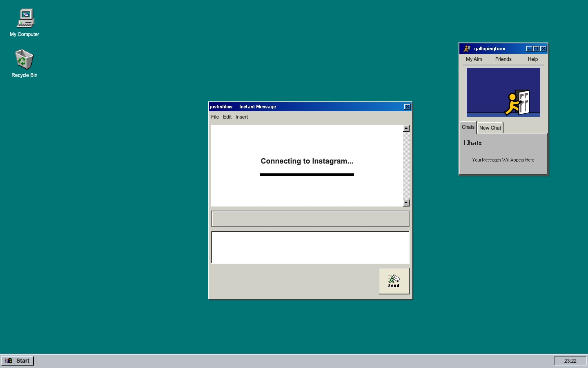Viewport: 588px width, 368px height.
Task: Close the justinfilms_ Instant Message window
Action: click(407, 107)
